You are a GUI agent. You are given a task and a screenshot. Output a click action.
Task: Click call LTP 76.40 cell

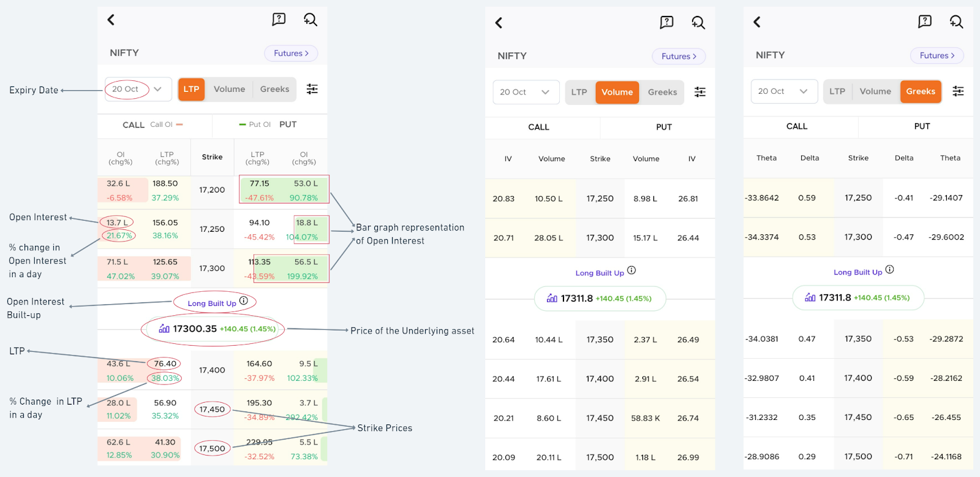click(165, 364)
